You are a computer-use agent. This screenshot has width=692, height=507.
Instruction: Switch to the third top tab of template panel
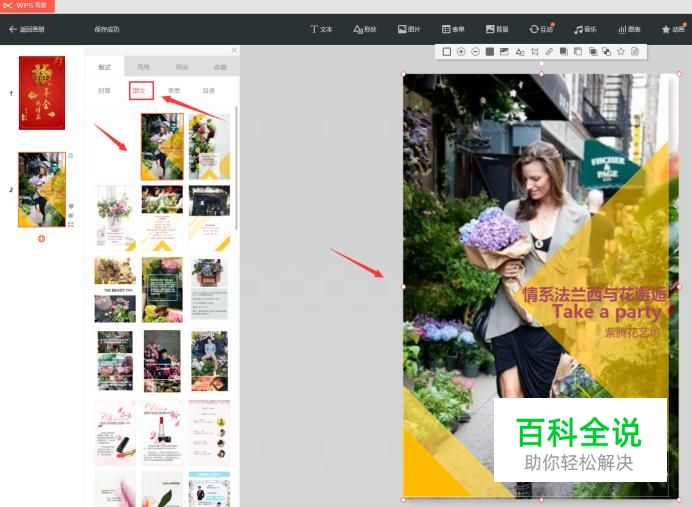click(182, 67)
